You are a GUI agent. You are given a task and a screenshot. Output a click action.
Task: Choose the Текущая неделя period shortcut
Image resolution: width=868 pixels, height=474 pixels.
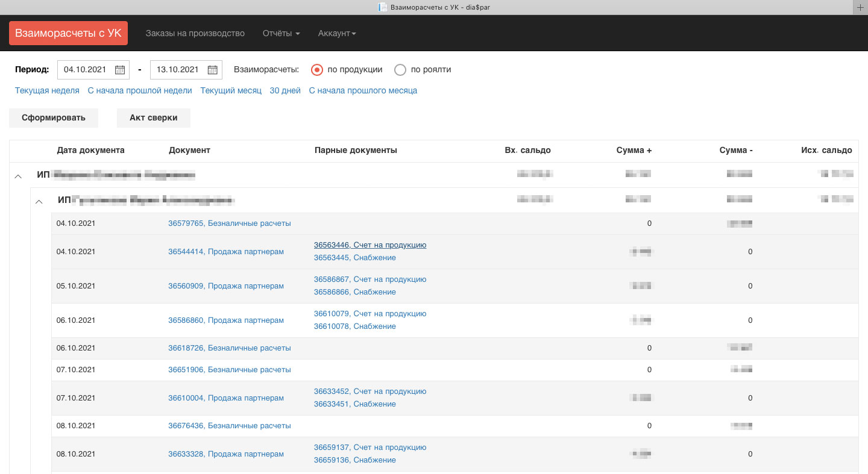(x=47, y=91)
